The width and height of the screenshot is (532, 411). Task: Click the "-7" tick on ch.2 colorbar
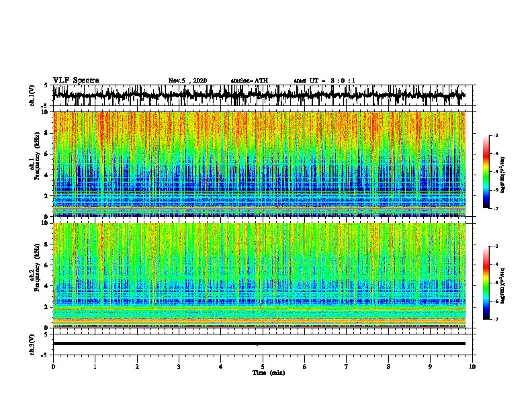tap(496, 319)
